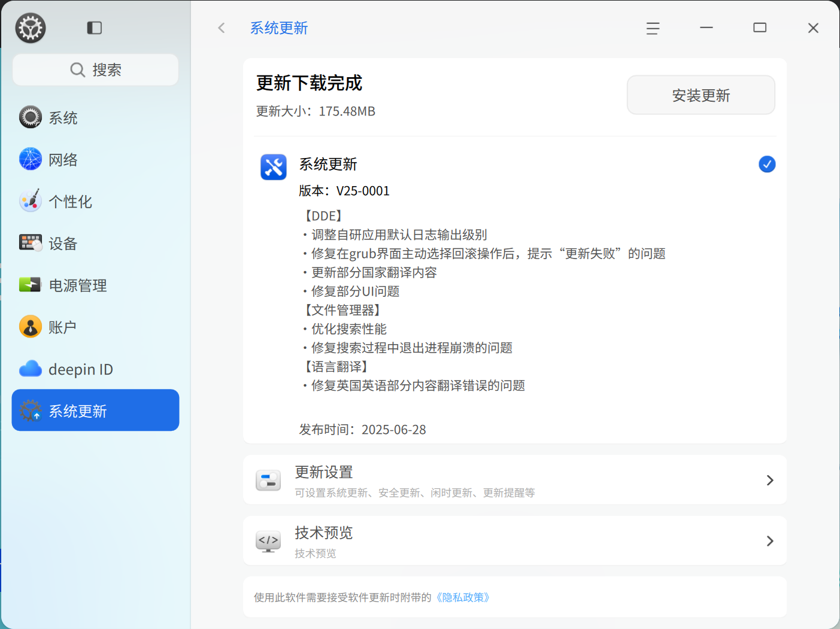Viewport: 840px width, 629px height.
Task: Click the 更新大小：175.48MB text
Action: (x=316, y=111)
